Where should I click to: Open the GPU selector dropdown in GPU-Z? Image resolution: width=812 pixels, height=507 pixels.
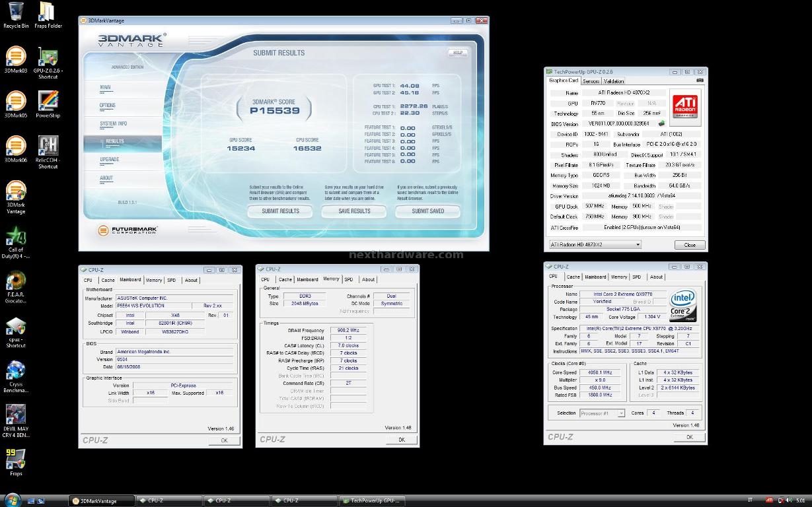coord(595,244)
